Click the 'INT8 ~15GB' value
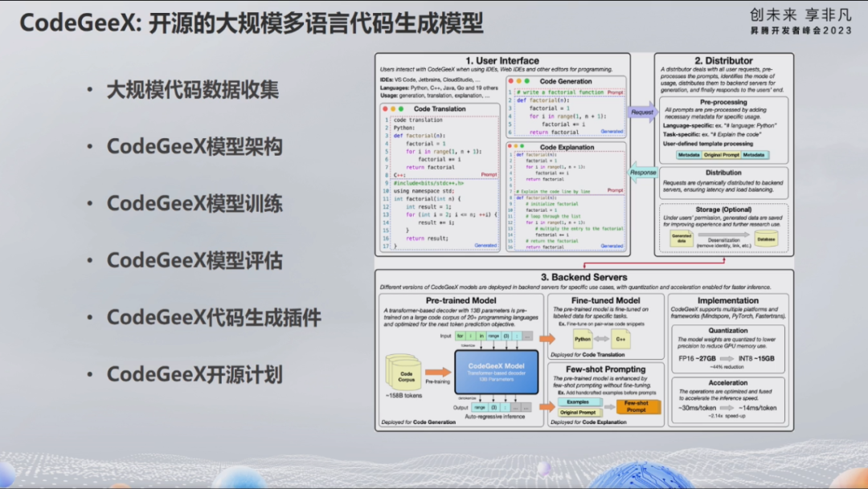The width and height of the screenshot is (868, 489). [756, 358]
